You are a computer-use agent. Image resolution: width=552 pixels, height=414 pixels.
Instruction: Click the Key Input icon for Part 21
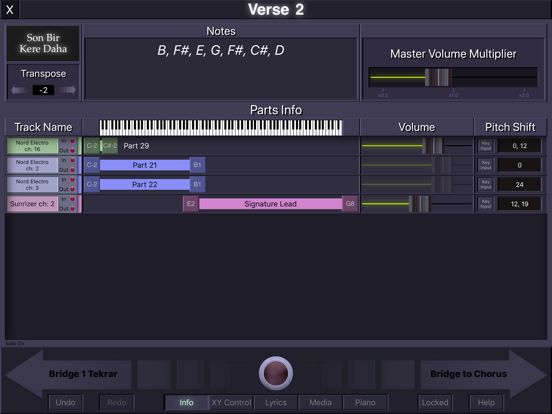[486, 165]
